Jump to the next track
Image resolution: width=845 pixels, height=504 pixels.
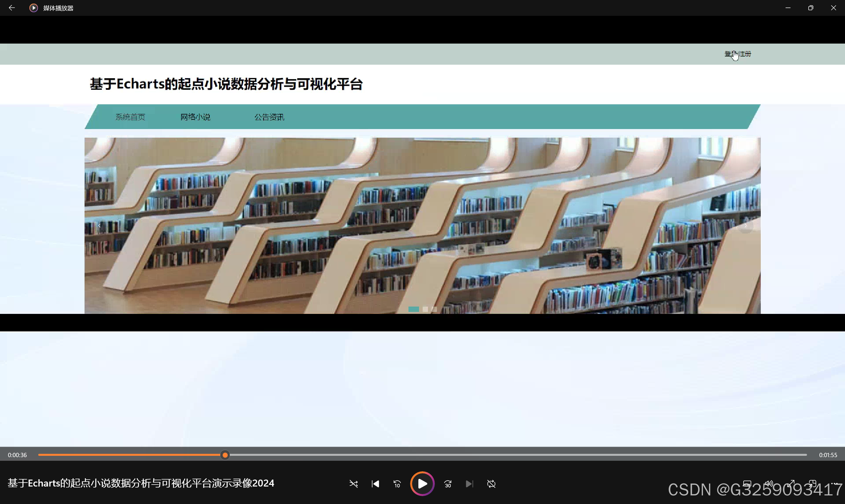pos(469,484)
